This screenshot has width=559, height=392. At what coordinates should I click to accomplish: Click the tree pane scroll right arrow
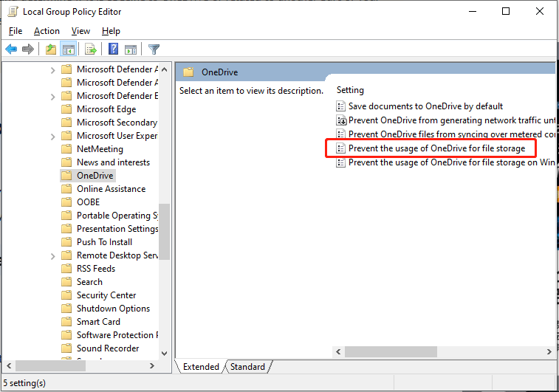point(152,365)
